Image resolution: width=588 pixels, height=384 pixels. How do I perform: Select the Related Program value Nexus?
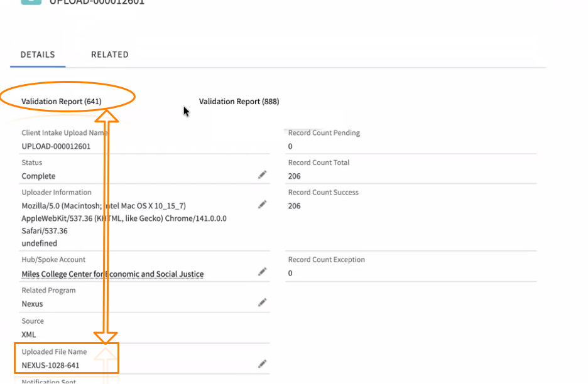click(x=33, y=304)
